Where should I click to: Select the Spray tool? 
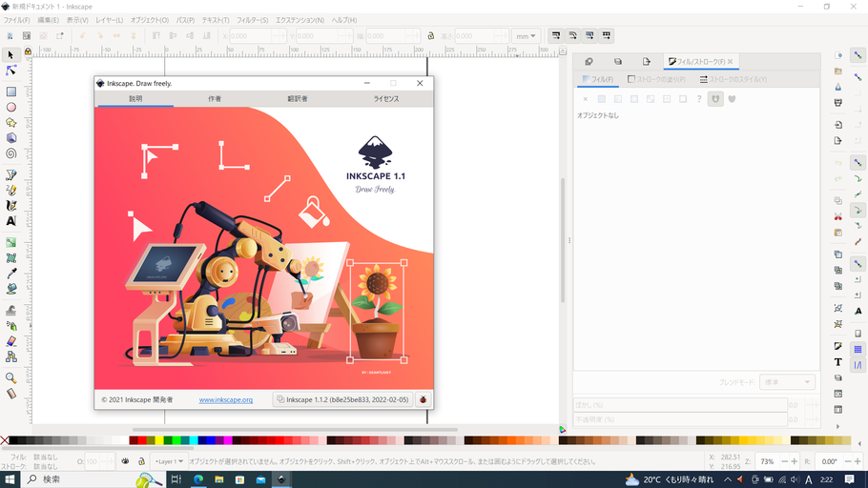(x=10, y=326)
